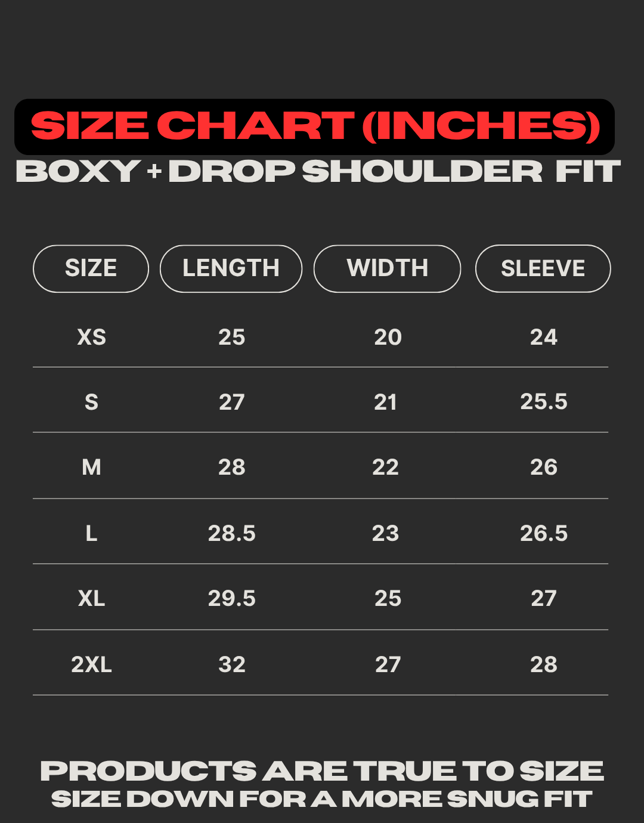Viewport: 644px width, 823px height.
Task: Click the SLEEVE column header pill
Action: (x=543, y=268)
